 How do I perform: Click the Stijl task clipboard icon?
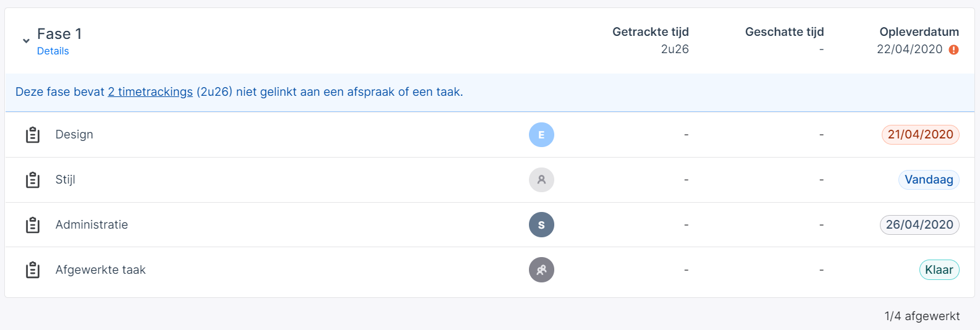pos(33,180)
